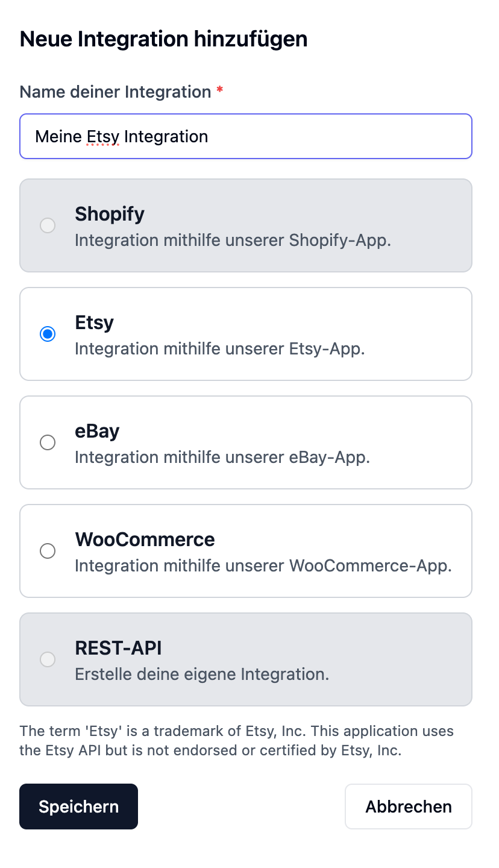The width and height of the screenshot is (499, 868).
Task: Cancel with the Abbrechen button
Action: click(x=409, y=807)
